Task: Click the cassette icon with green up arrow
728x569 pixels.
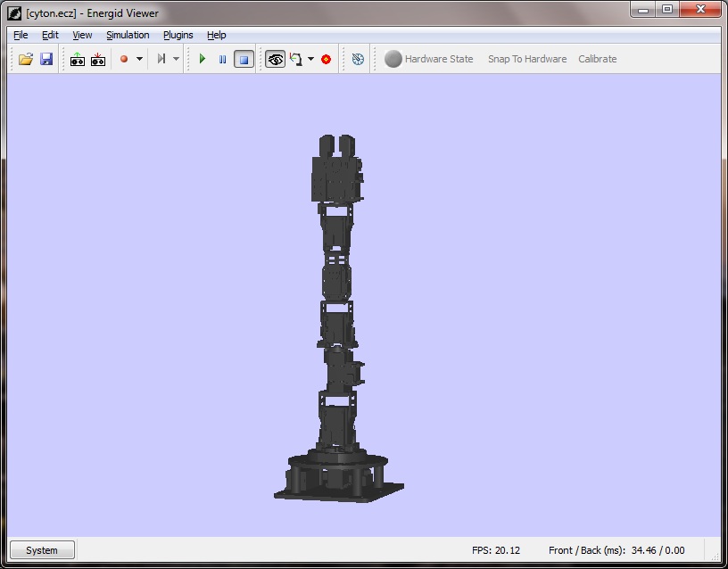Action: [x=77, y=59]
